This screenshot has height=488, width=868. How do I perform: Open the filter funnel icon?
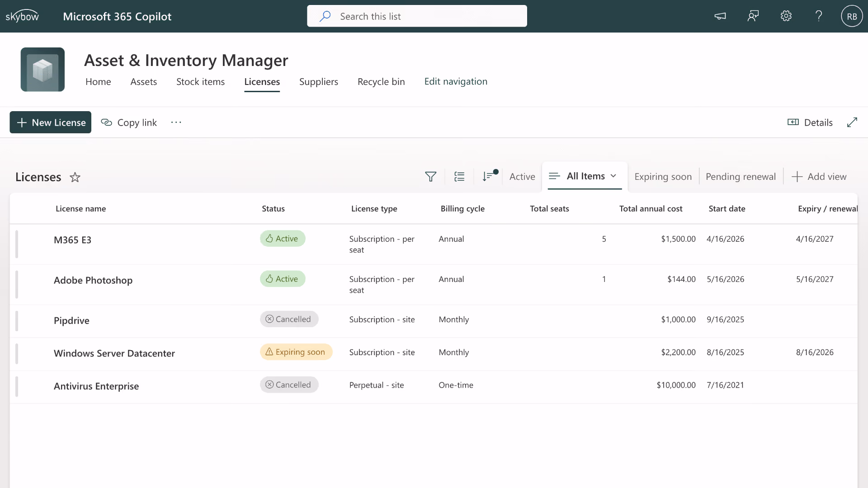tap(431, 177)
